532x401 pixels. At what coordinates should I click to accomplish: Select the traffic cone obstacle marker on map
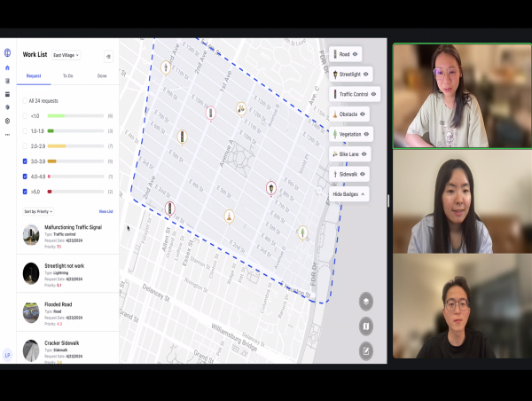point(230,216)
